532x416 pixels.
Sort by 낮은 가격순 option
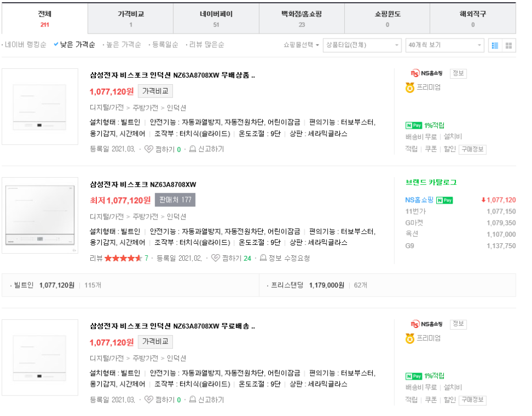pyautogui.click(x=74, y=45)
